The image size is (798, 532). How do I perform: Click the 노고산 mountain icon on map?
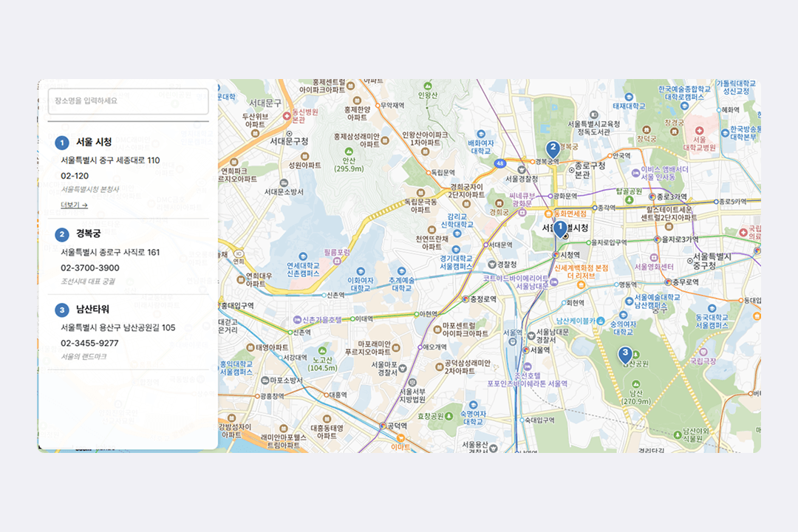click(323, 350)
